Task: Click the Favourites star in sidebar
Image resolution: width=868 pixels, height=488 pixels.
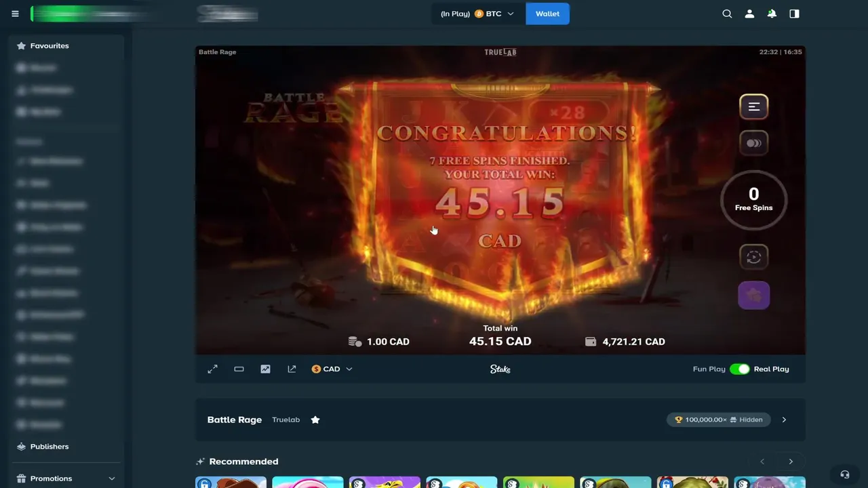Action: (21, 45)
